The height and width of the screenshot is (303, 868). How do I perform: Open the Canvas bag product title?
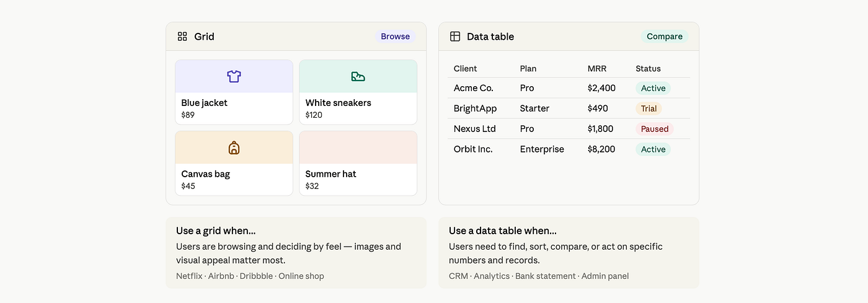pos(206,174)
